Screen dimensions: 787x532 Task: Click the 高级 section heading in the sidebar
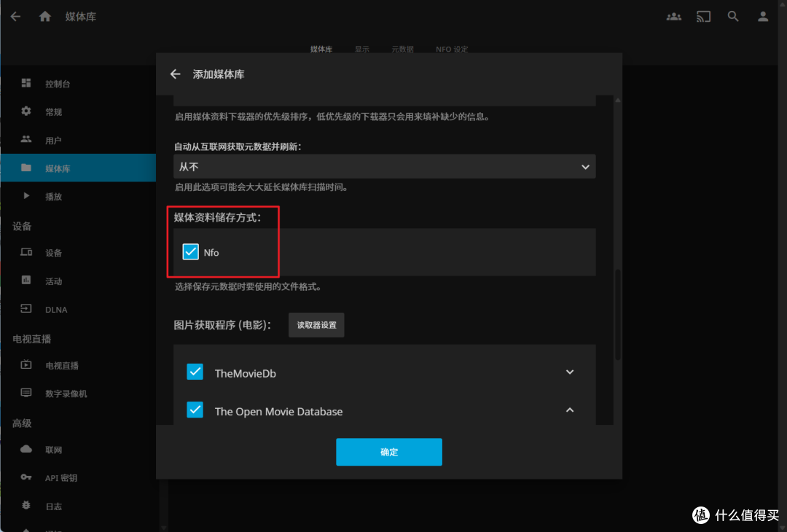point(22,423)
